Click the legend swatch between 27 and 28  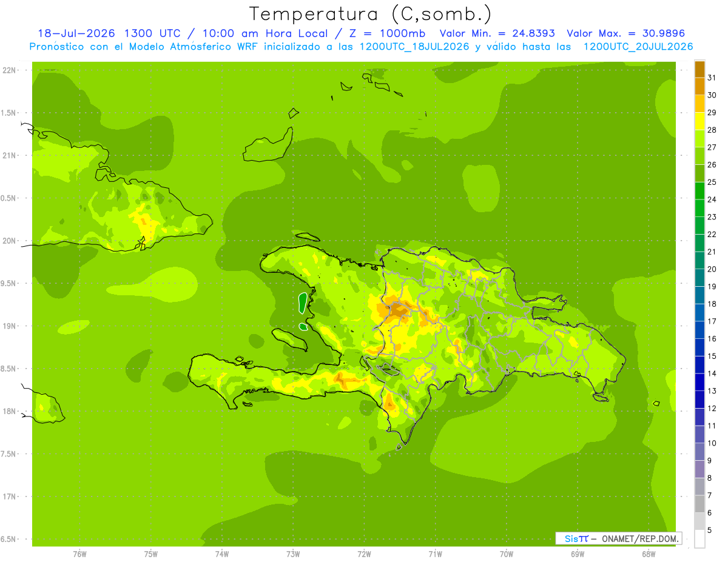point(699,138)
